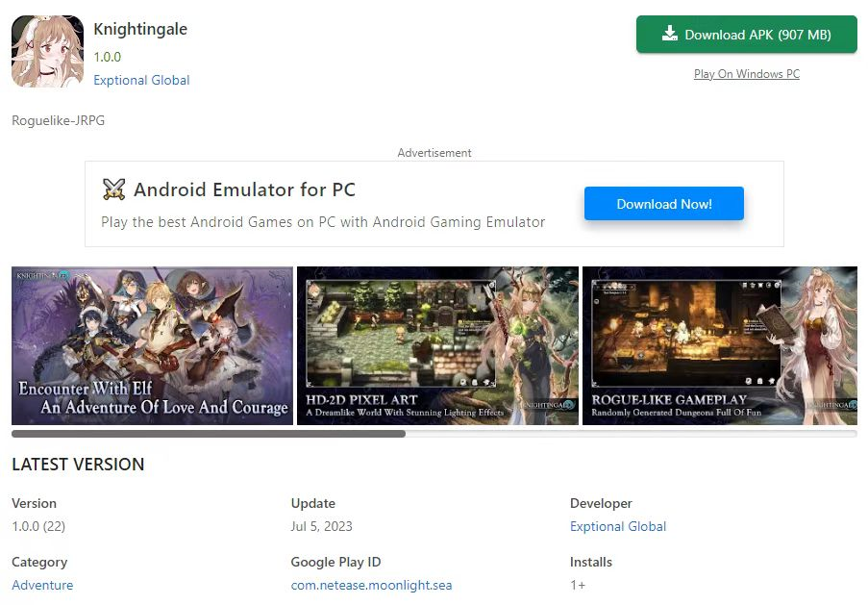Click the Download Now! ad button
Viewport: 868px width, 605px height.
[x=664, y=204]
